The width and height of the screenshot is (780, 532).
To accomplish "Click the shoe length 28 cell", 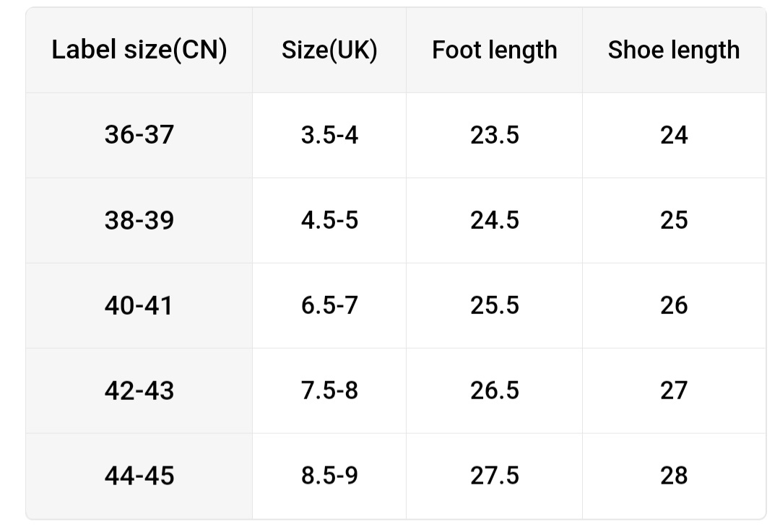I will tap(674, 476).
